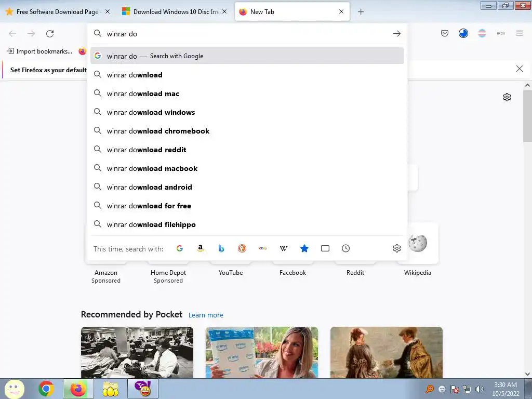
Task: Open Pocket story with newsroom photo
Action: (137, 352)
